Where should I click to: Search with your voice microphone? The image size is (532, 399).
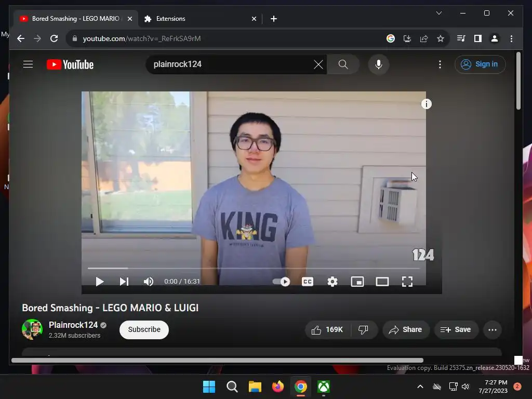pyautogui.click(x=379, y=64)
